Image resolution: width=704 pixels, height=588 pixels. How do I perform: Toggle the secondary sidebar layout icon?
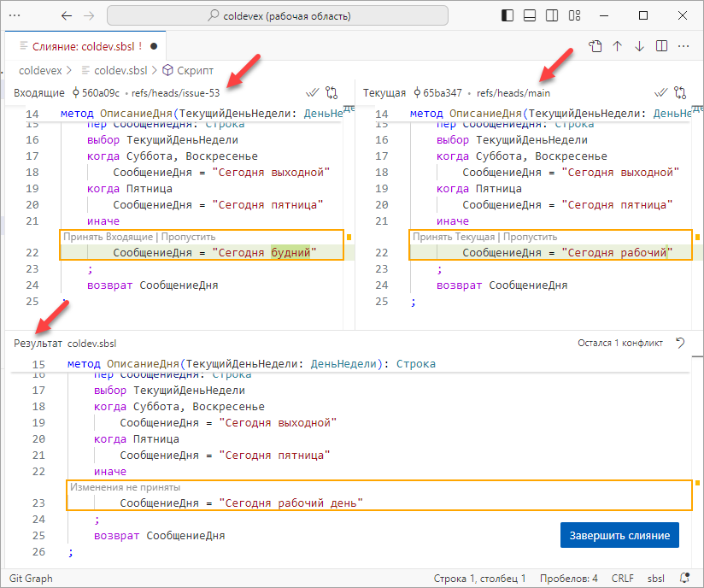(x=552, y=16)
